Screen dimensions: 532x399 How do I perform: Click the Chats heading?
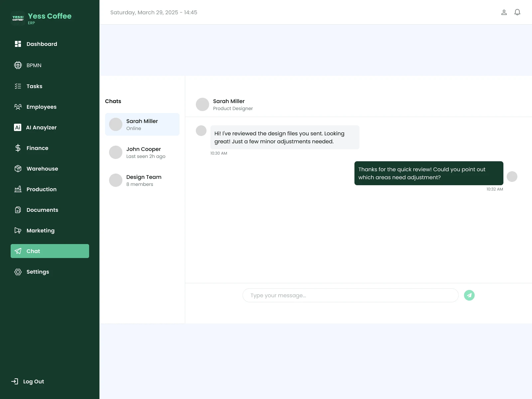113,101
